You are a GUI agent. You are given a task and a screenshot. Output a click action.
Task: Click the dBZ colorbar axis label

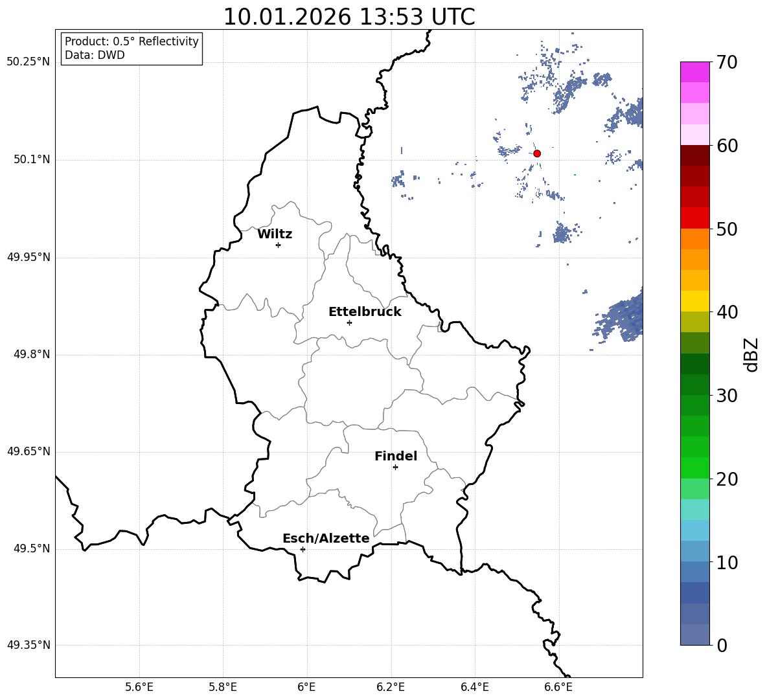(x=751, y=355)
